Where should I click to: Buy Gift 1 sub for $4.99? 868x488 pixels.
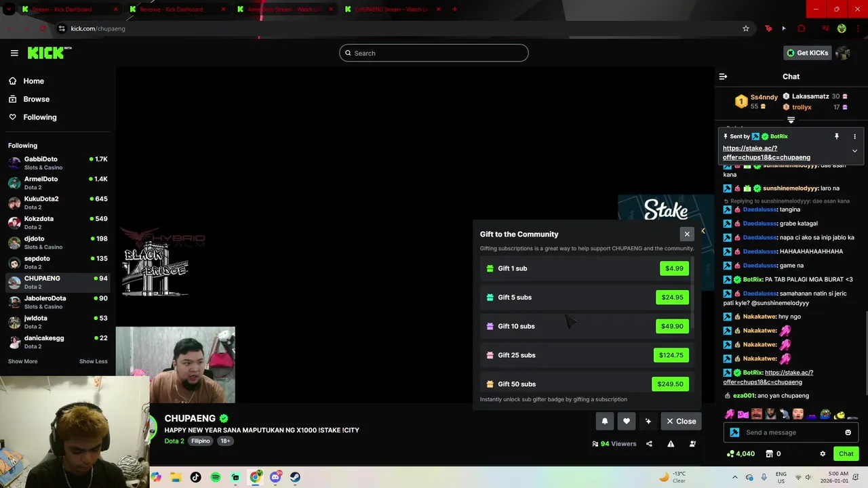[674, 268]
